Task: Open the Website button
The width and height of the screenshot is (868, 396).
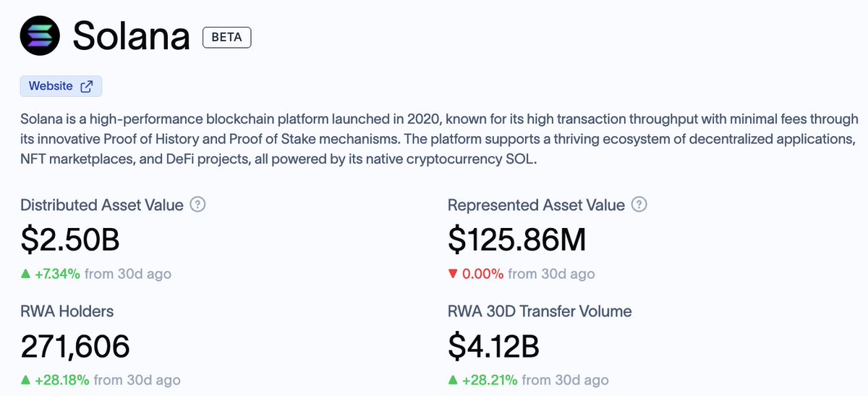Action: point(61,86)
